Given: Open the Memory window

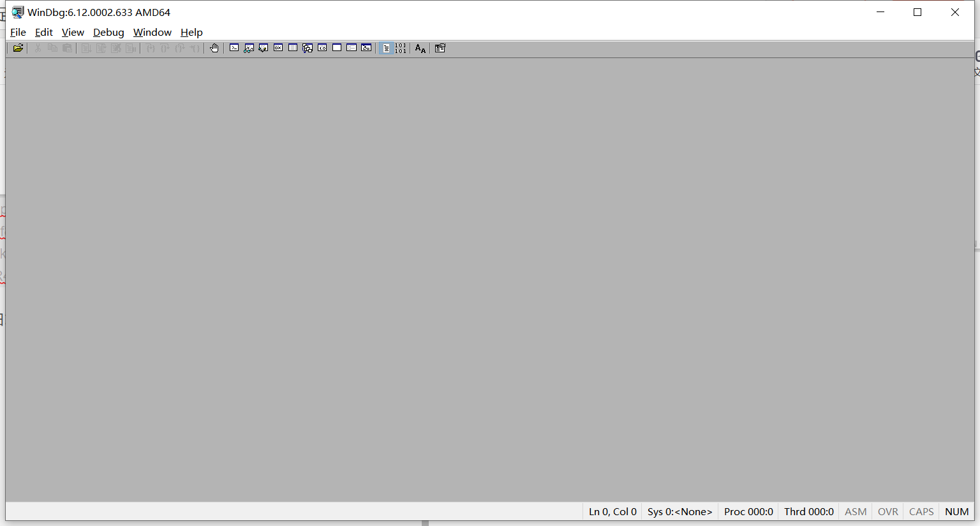Looking at the screenshot, I should pyautogui.click(x=292, y=47).
